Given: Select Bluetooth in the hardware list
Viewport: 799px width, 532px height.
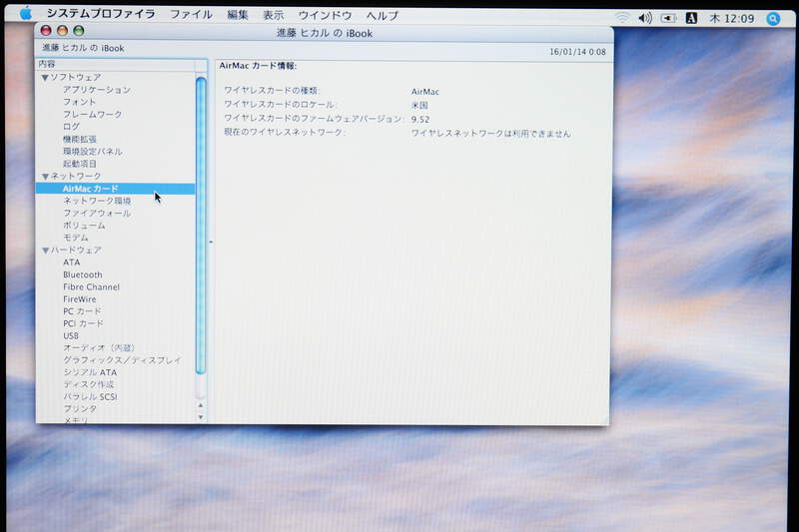Looking at the screenshot, I should [83, 274].
